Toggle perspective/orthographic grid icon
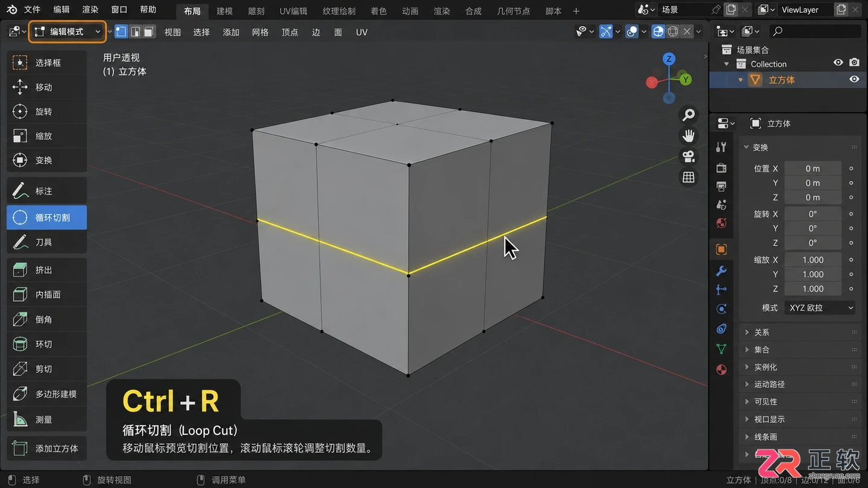This screenshot has height=488, width=868. pos(688,177)
